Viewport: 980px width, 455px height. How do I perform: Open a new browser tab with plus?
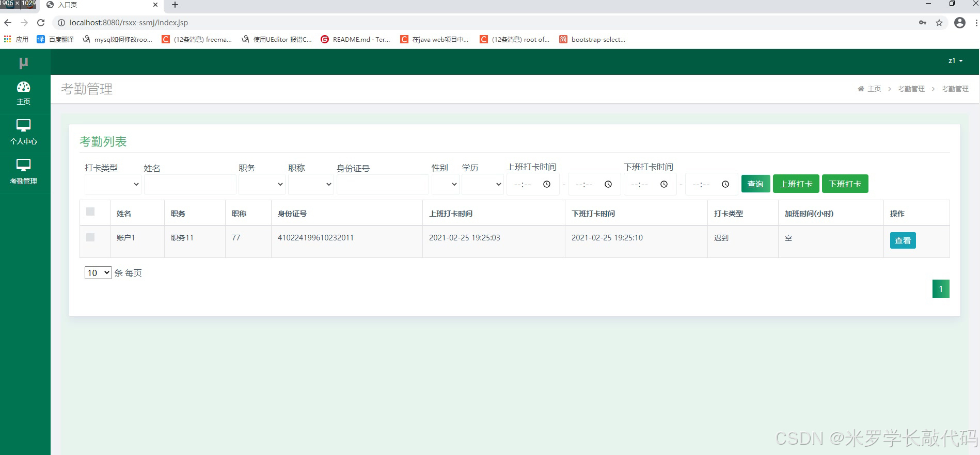tap(175, 5)
